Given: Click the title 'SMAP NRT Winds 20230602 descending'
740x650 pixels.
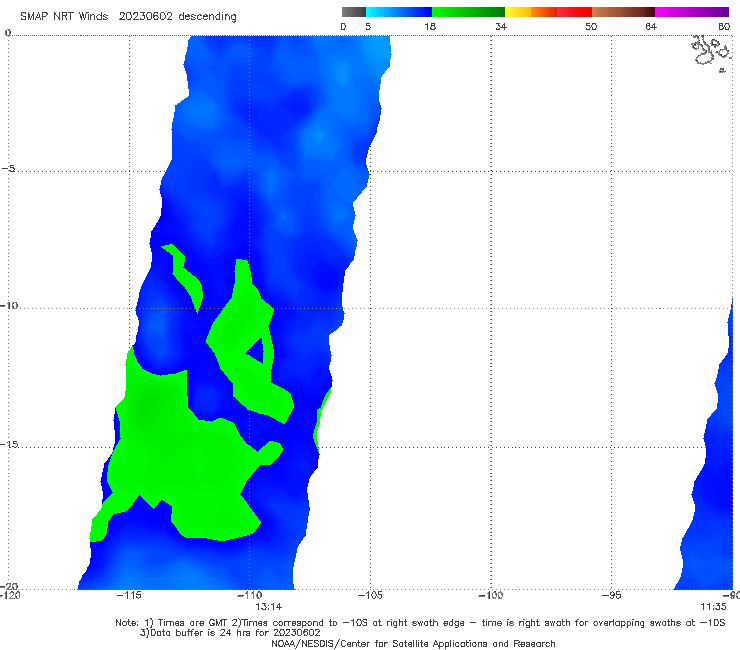Looking at the screenshot, I should 128,16.
